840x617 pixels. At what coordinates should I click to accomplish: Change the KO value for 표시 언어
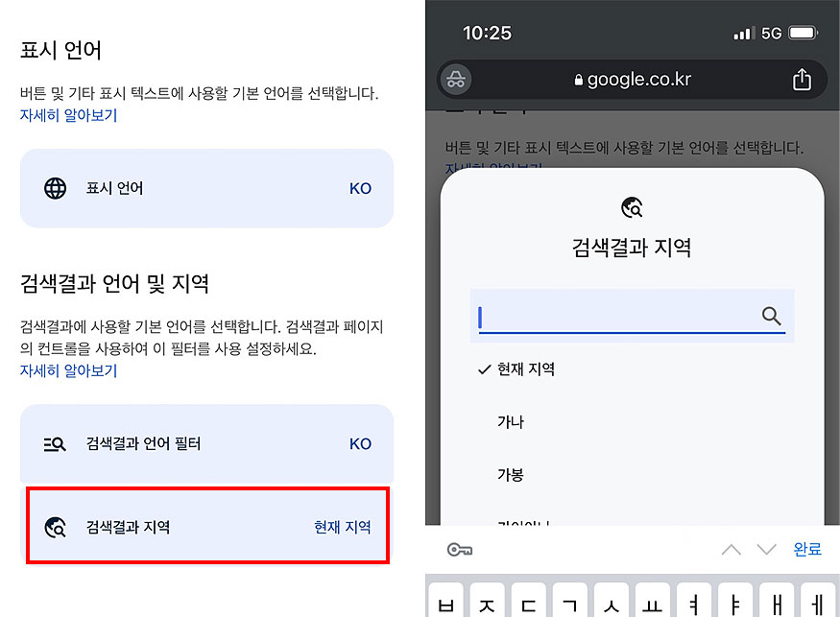point(360,188)
